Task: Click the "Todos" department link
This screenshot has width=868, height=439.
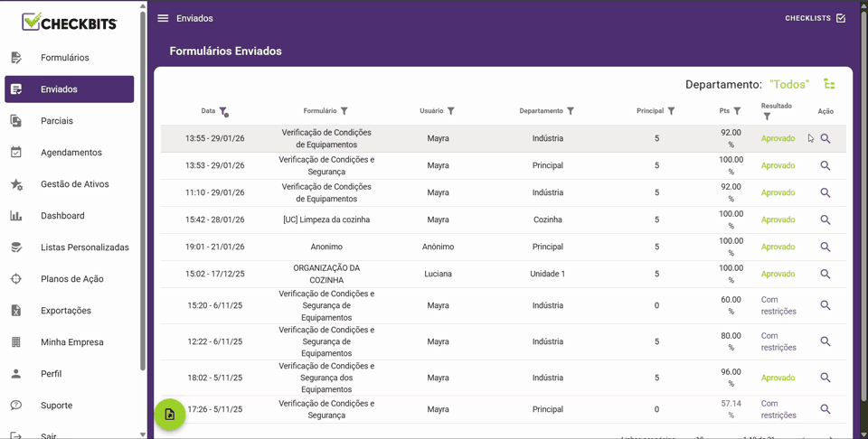Action: (788, 84)
